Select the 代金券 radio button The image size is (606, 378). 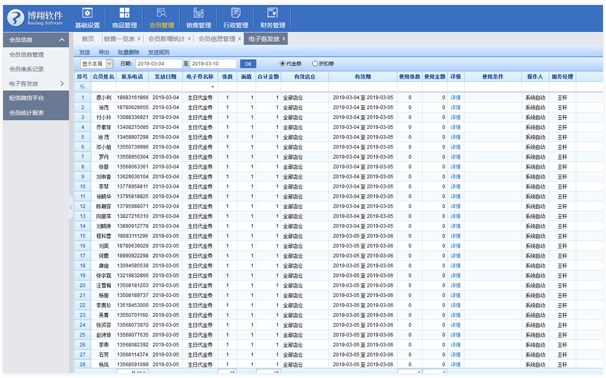tap(283, 64)
